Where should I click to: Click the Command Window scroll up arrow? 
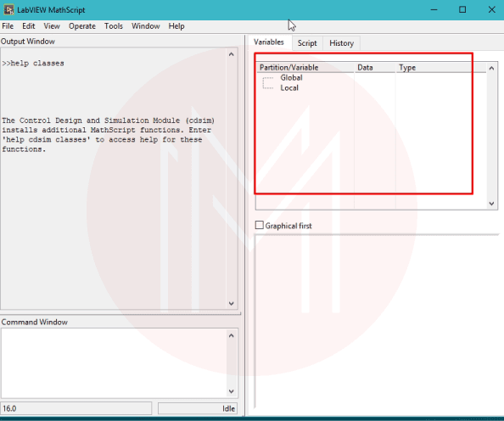coord(231,336)
